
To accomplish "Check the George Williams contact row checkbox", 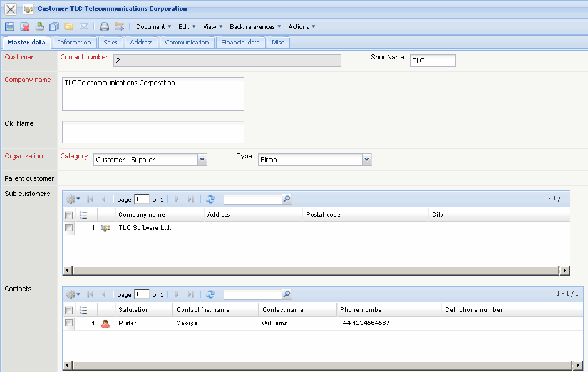I will pyautogui.click(x=69, y=323).
